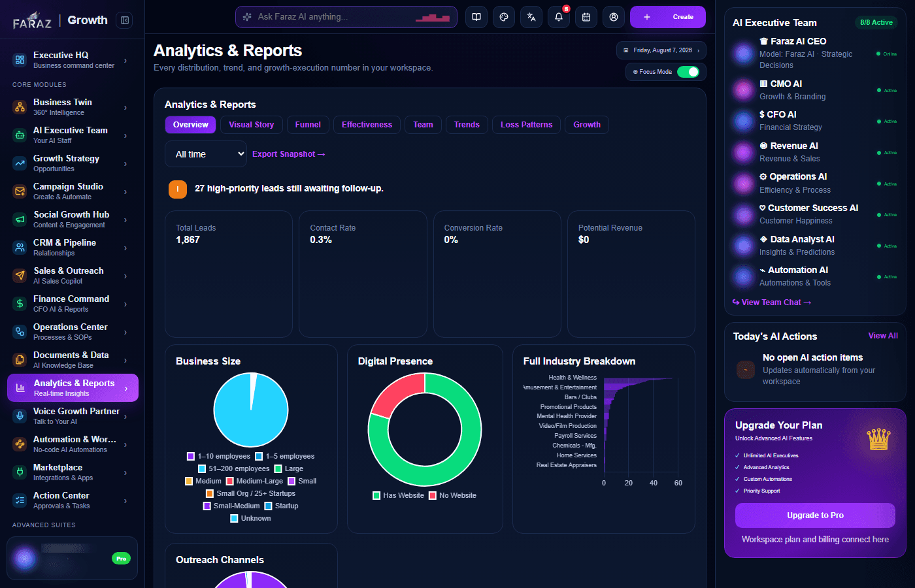Click the Documents & Data files icon

coord(20,360)
